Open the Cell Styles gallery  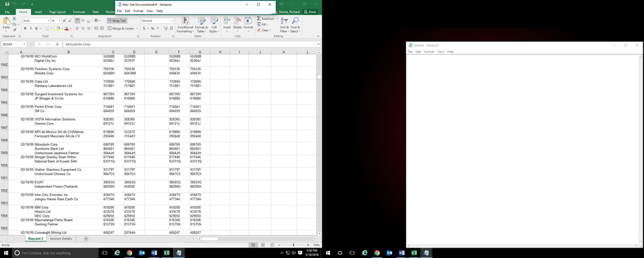click(214, 25)
